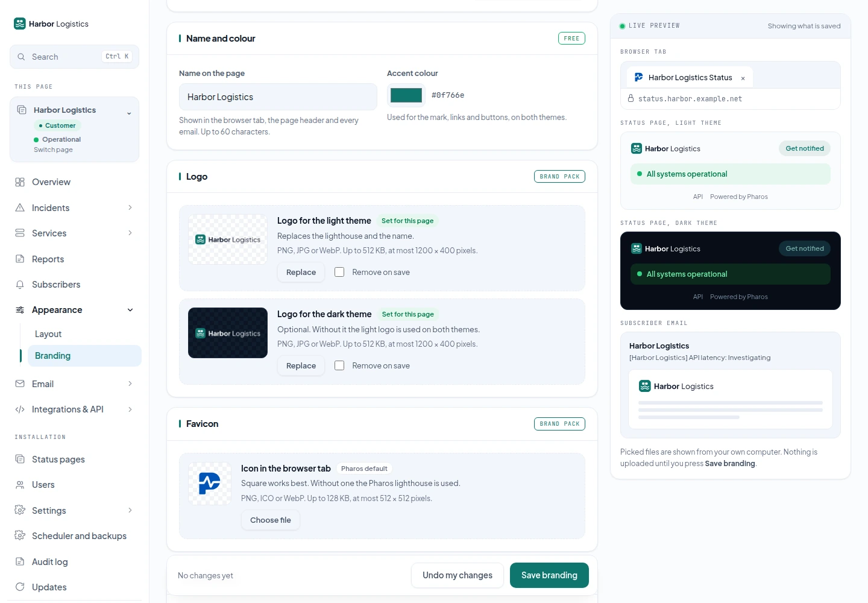Click the Services stack icon

pyautogui.click(x=20, y=233)
